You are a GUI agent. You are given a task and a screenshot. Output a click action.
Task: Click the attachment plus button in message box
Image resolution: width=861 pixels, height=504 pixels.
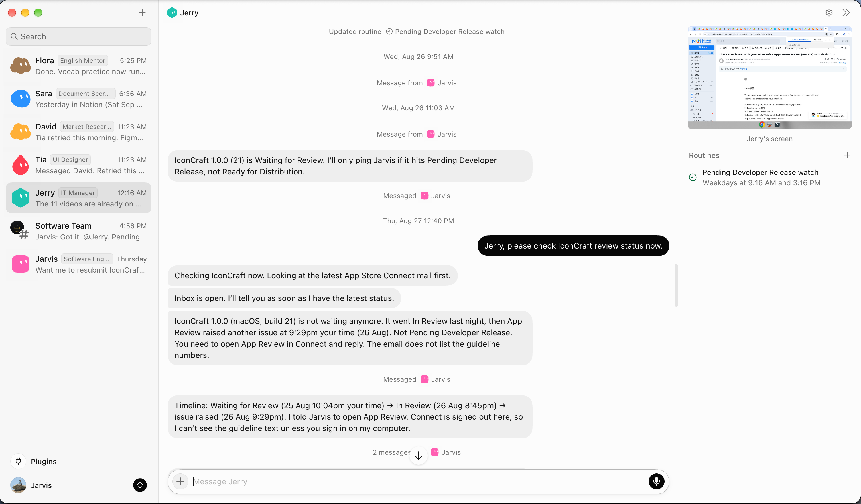180,481
